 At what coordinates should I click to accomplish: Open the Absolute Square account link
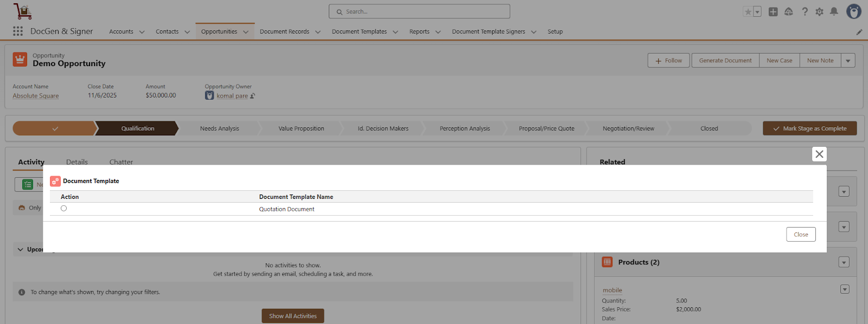click(36, 96)
